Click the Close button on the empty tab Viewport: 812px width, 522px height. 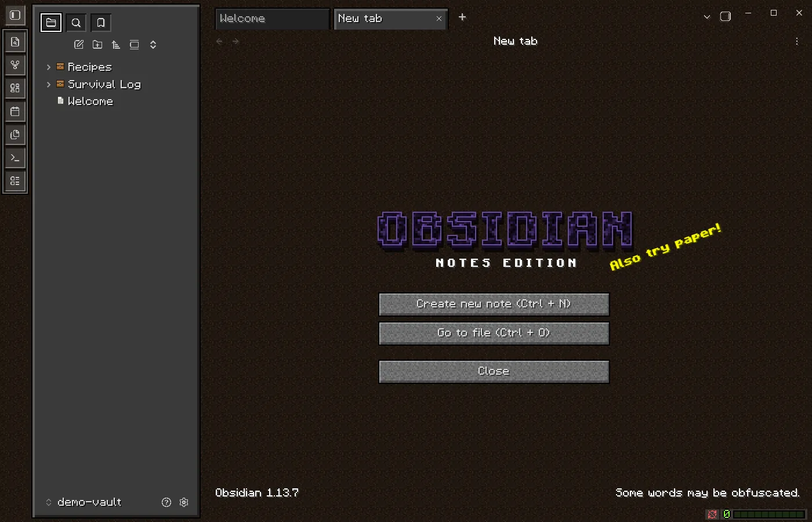click(494, 372)
